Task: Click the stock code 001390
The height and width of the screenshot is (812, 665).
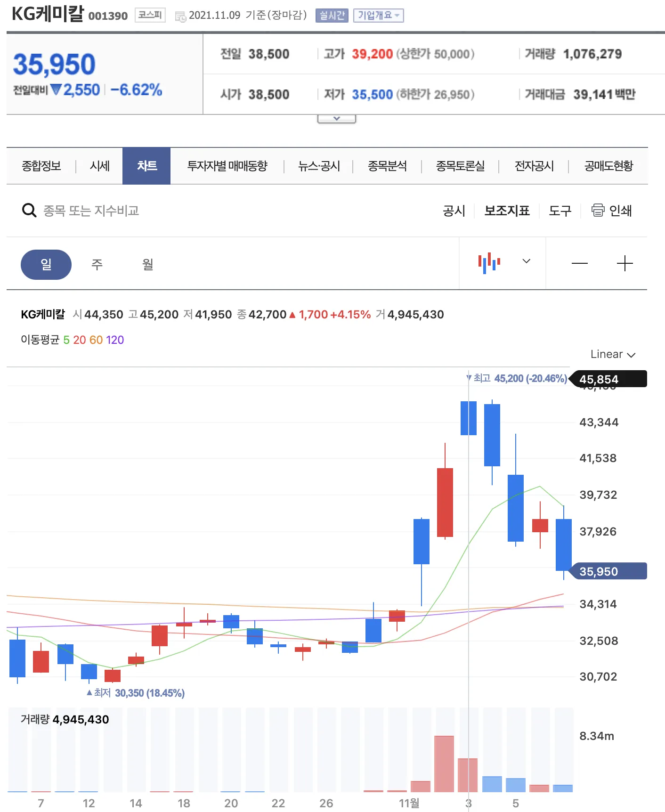Action: 108,16
